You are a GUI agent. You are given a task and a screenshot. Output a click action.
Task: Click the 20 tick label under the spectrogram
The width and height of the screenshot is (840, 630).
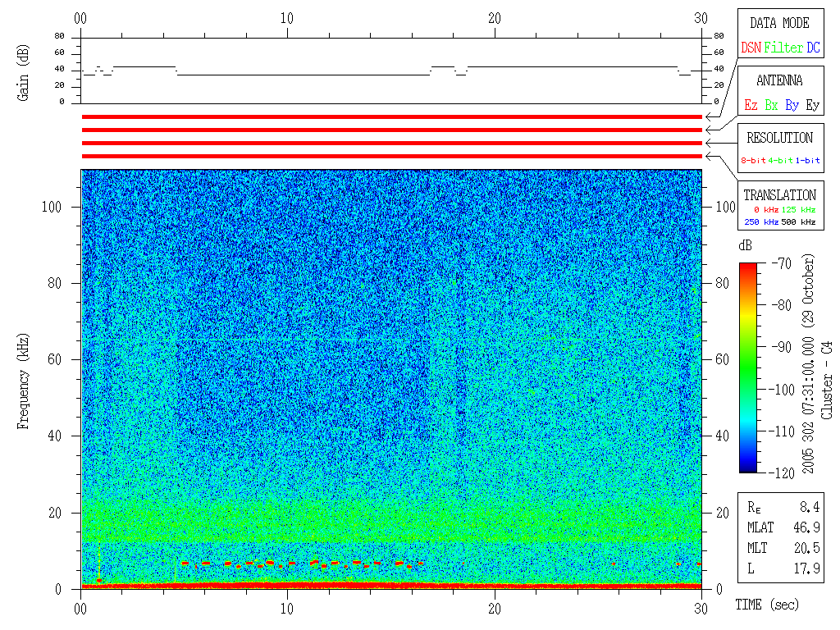pos(494,609)
